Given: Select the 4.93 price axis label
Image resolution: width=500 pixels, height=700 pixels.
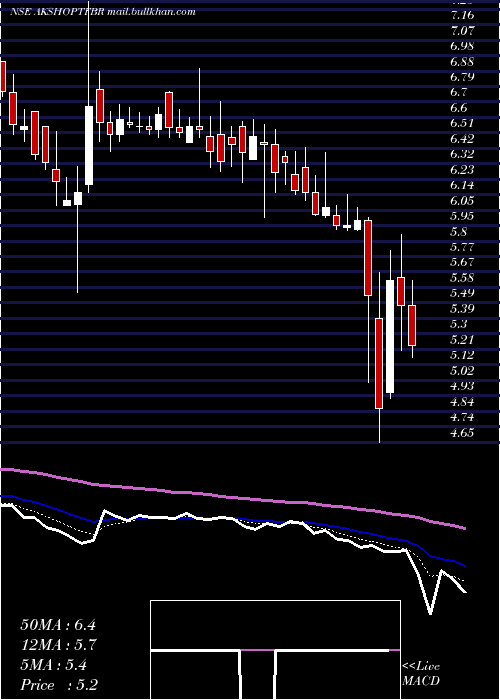Looking at the screenshot, I should point(463,387).
